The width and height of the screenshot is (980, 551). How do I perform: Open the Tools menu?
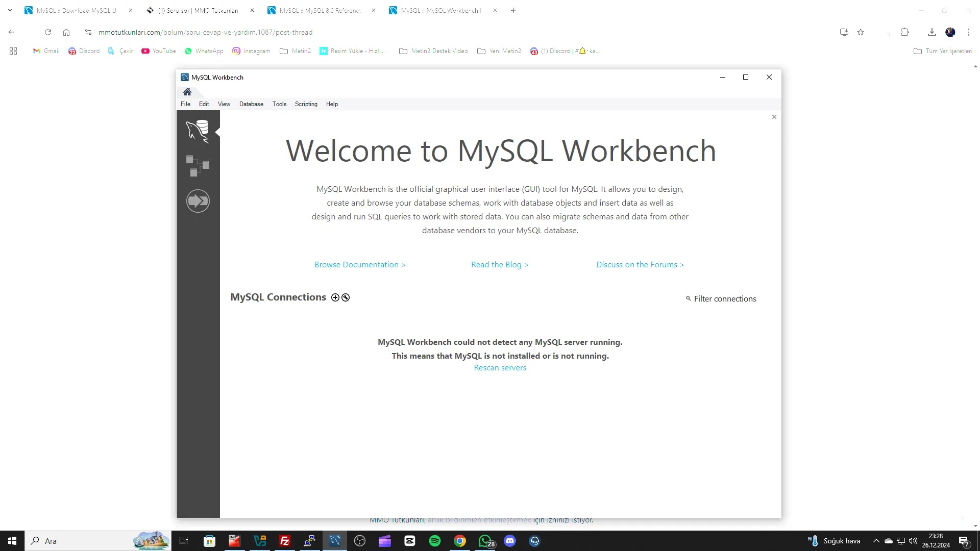[279, 104]
